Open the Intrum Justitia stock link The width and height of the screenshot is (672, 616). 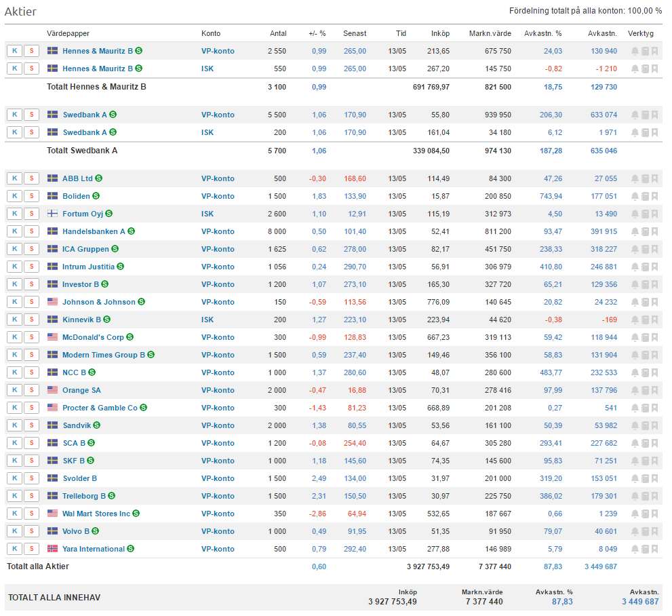click(x=88, y=267)
